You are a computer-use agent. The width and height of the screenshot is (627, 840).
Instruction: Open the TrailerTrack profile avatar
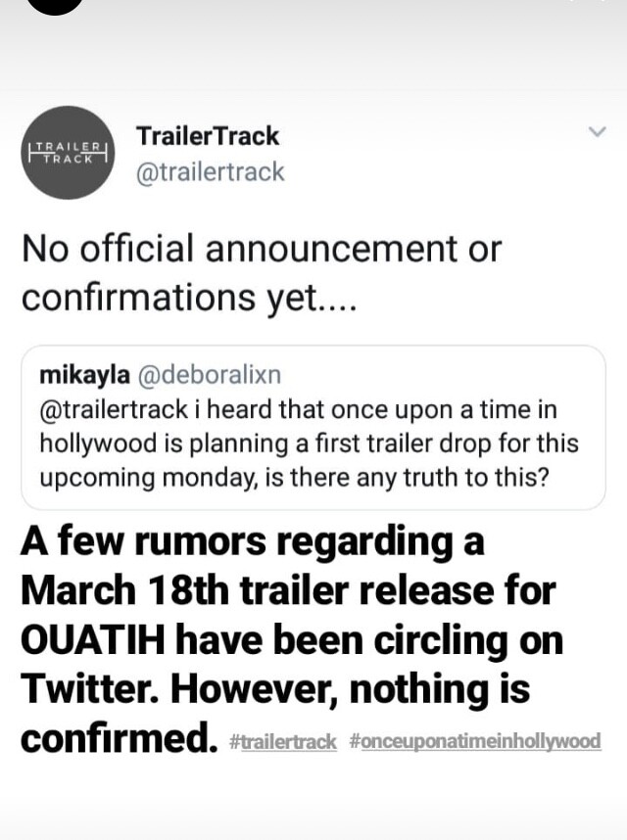pos(68,153)
